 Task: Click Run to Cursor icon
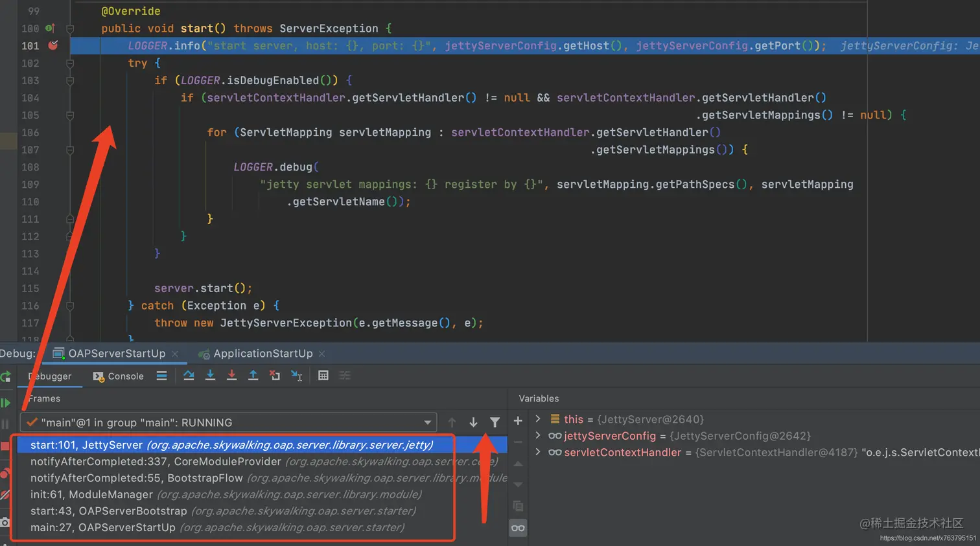(x=296, y=376)
